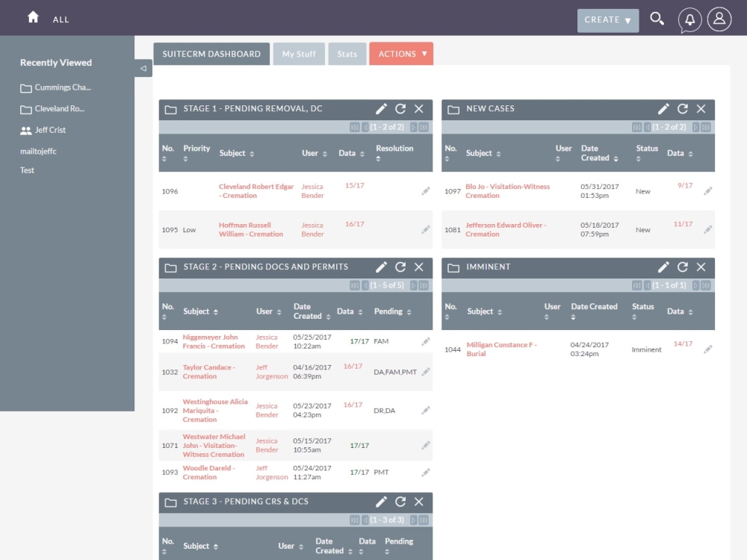Refresh the Stage 1 dashlet
Screen dimensions: 747x560
click(400, 109)
